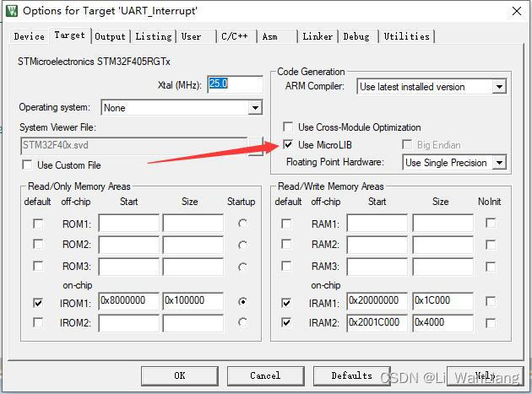Click the IROM2 Start address field
This screenshot has height=394, width=532.
click(x=128, y=323)
